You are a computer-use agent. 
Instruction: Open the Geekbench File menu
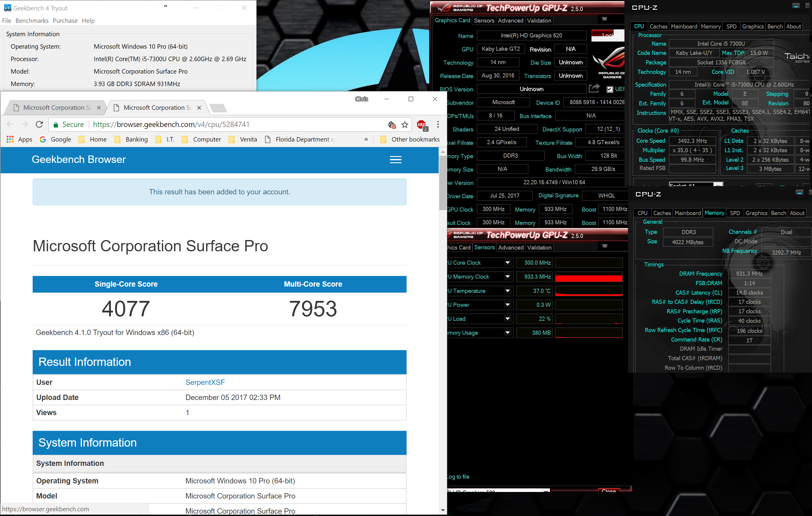click(x=7, y=20)
